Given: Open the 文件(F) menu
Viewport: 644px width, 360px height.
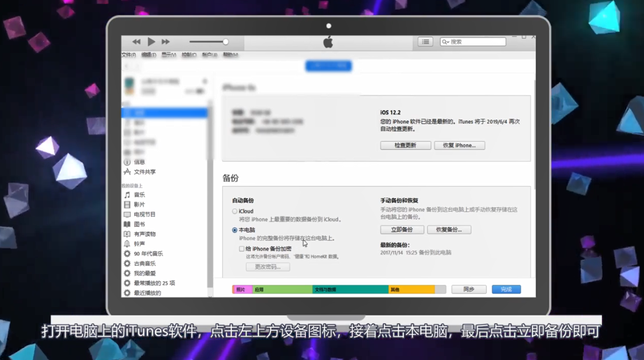Looking at the screenshot, I should (x=129, y=55).
